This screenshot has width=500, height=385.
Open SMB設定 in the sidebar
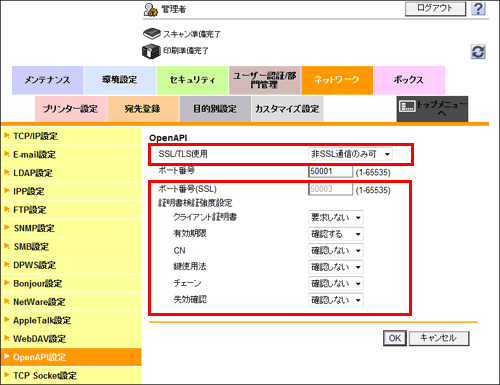click(x=71, y=247)
